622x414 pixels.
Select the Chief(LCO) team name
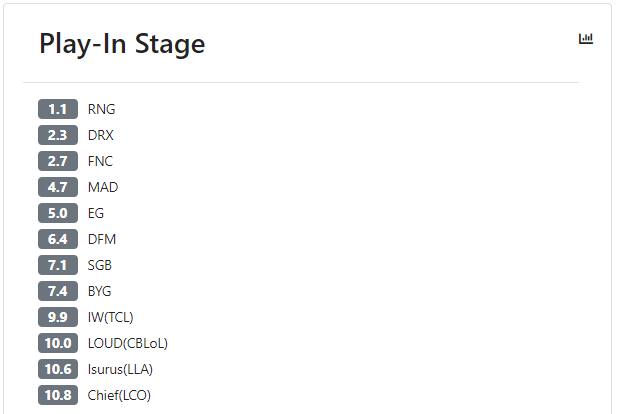[119, 395]
